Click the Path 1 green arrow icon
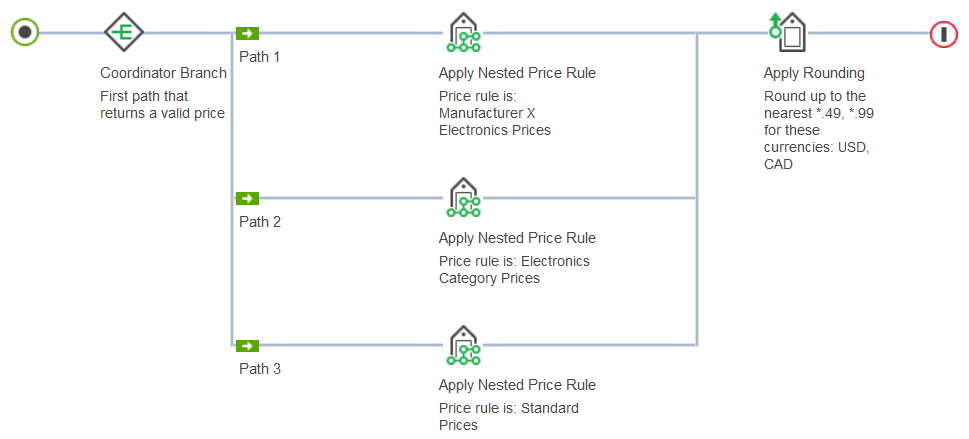Screen dimensions: 969x439 tap(247, 33)
